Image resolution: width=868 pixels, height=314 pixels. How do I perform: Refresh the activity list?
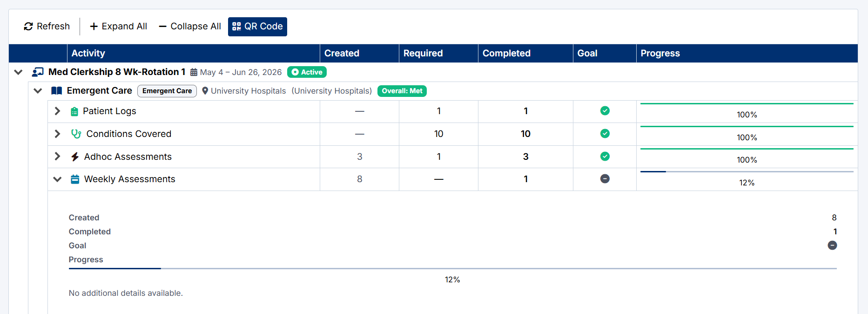point(47,27)
